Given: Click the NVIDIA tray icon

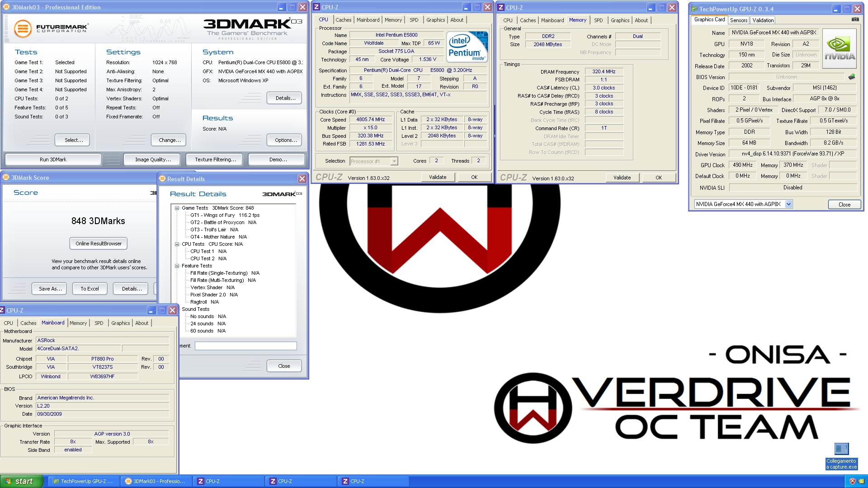Looking at the screenshot, I should [x=861, y=481].
